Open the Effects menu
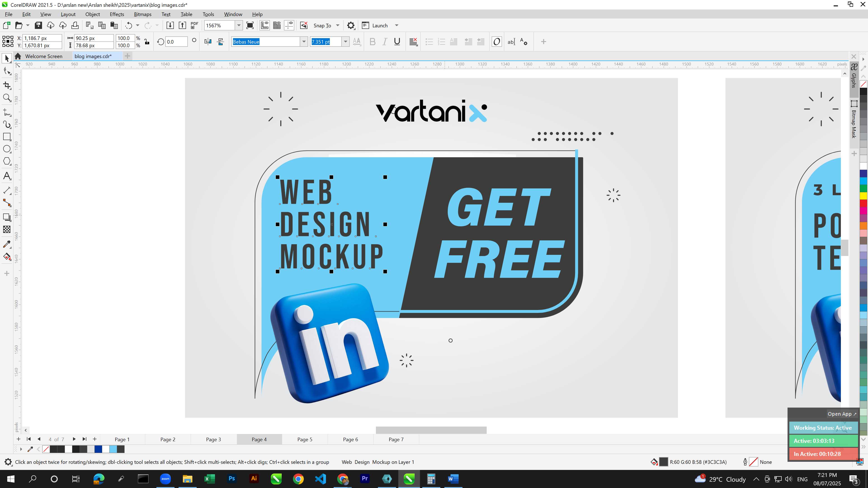868x488 pixels. click(x=117, y=14)
